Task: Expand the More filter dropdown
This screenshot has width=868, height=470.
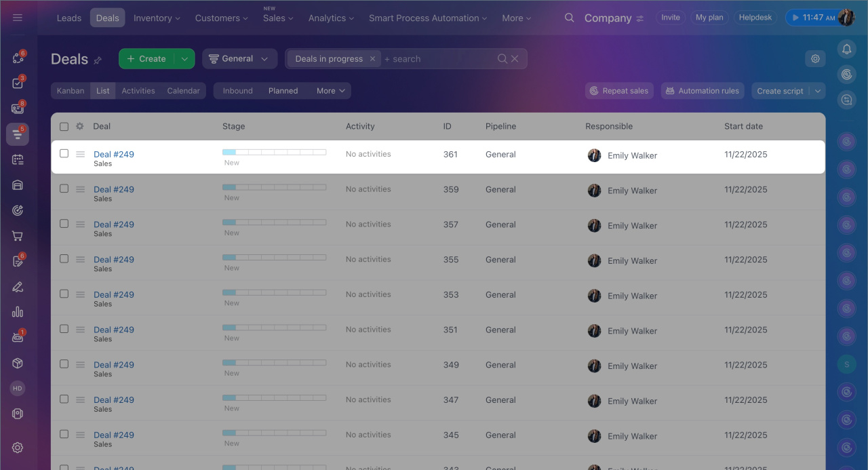Action: (x=332, y=91)
